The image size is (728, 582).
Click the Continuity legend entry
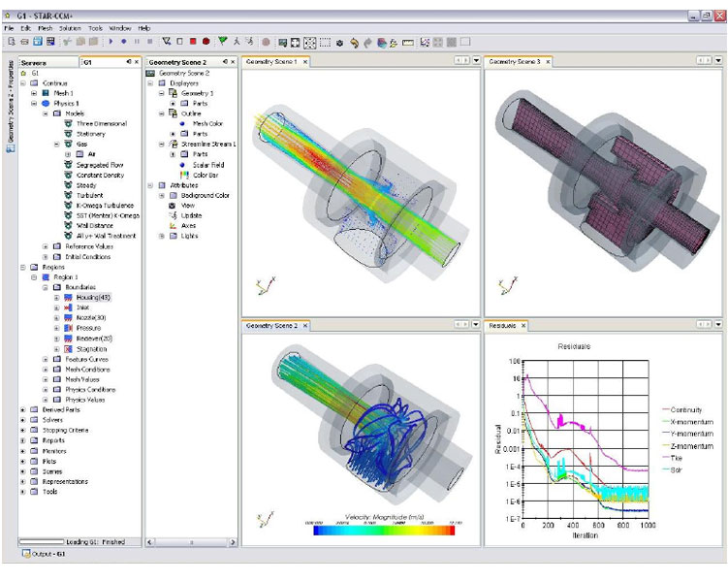(682, 409)
